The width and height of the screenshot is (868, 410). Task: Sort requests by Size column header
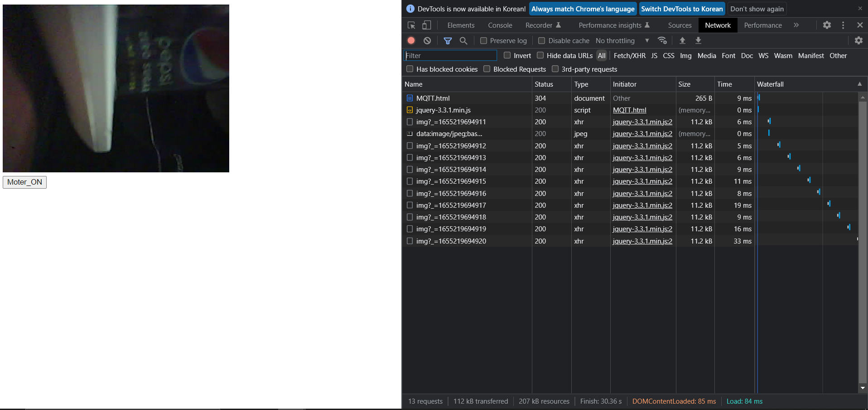click(695, 84)
